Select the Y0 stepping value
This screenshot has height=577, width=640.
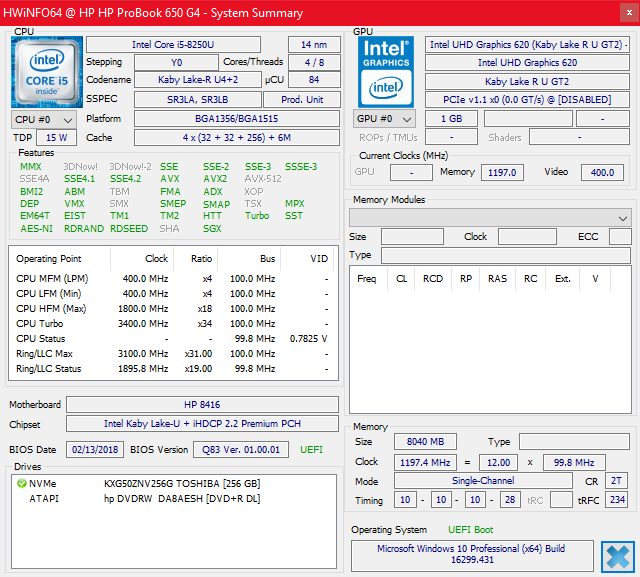tap(176, 62)
